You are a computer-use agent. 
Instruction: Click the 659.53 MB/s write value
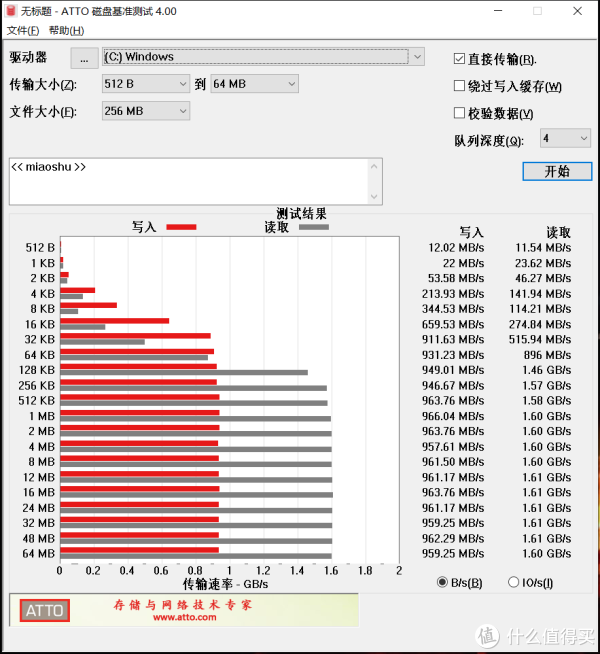pyautogui.click(x=453, y=324)
